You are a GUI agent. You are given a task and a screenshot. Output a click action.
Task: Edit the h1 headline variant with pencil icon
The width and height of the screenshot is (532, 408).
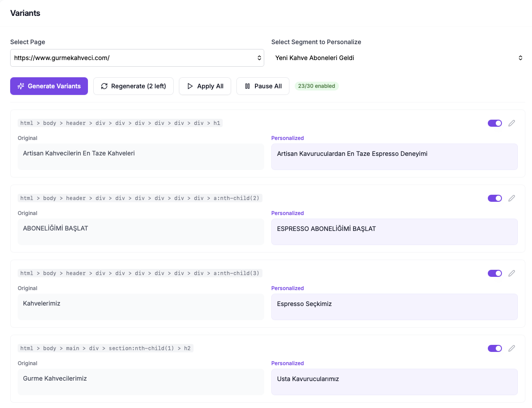pos(512,123)
